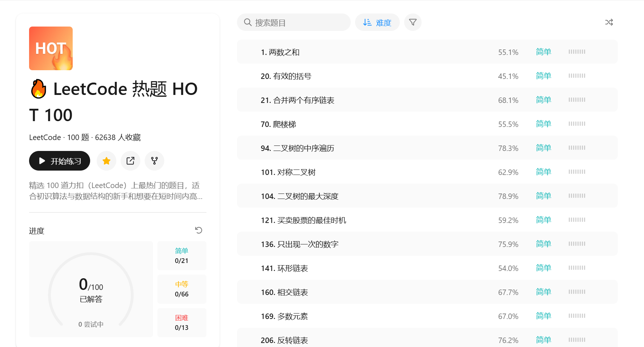644x347 pixels.
Task: Select the 简单 difficulty progress card
Action: point(182,255)
